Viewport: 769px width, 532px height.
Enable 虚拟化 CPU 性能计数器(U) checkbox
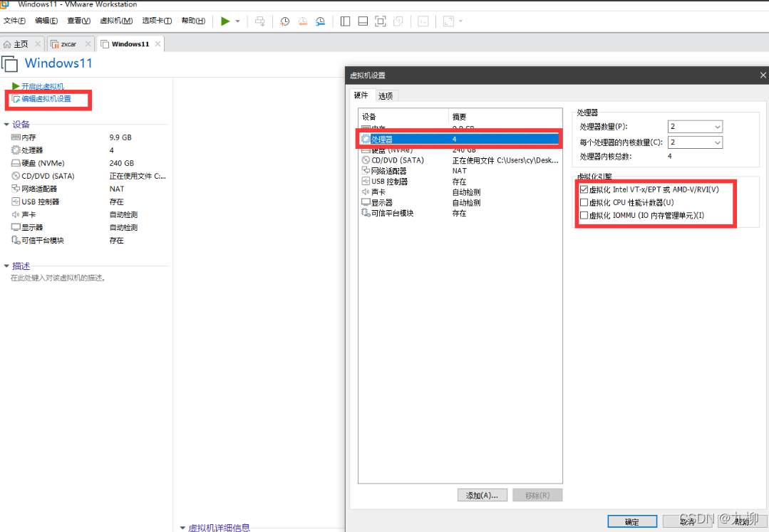pyautogui.click(x=584, y=202)
